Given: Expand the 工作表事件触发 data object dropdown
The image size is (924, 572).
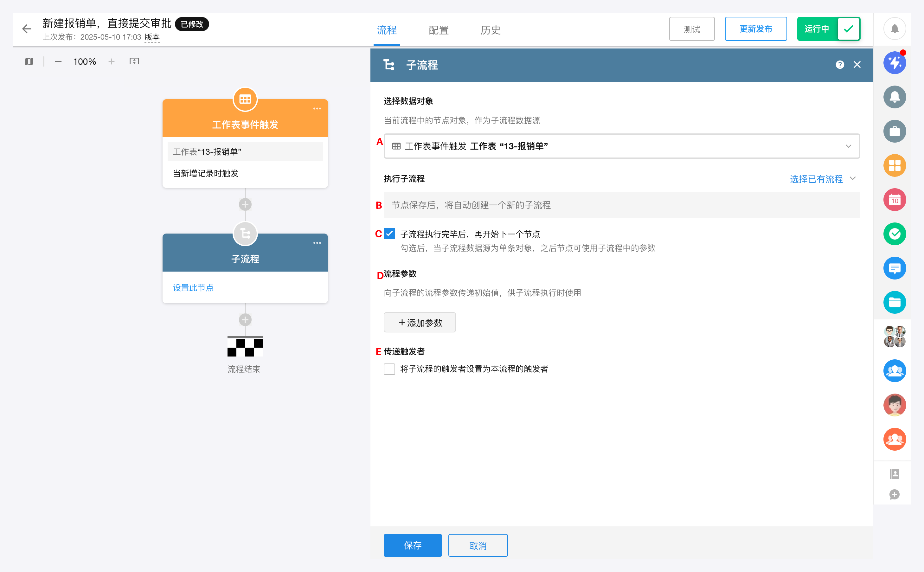Looking at the screenshot, I should [621, 146].
